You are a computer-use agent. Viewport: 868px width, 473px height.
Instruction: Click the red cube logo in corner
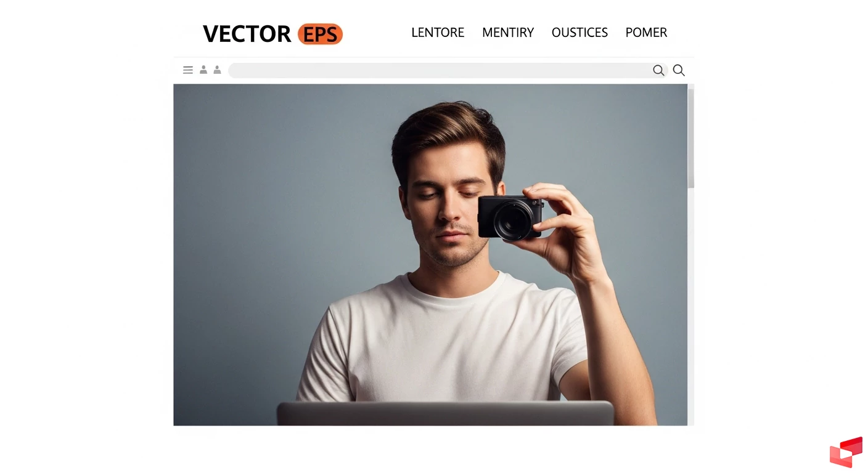846,452
